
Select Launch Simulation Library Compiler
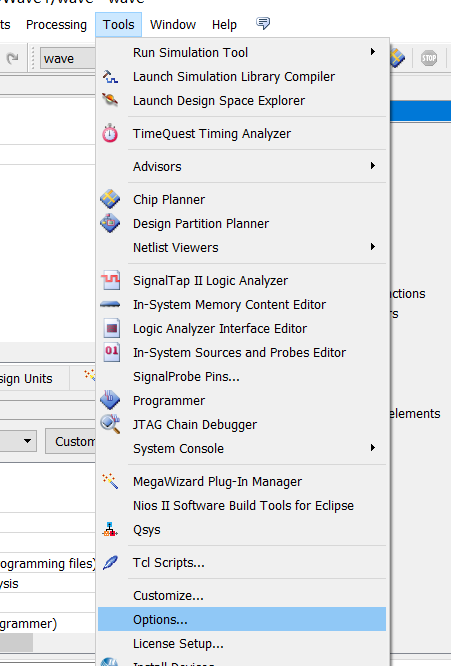(x=242, y=77)
